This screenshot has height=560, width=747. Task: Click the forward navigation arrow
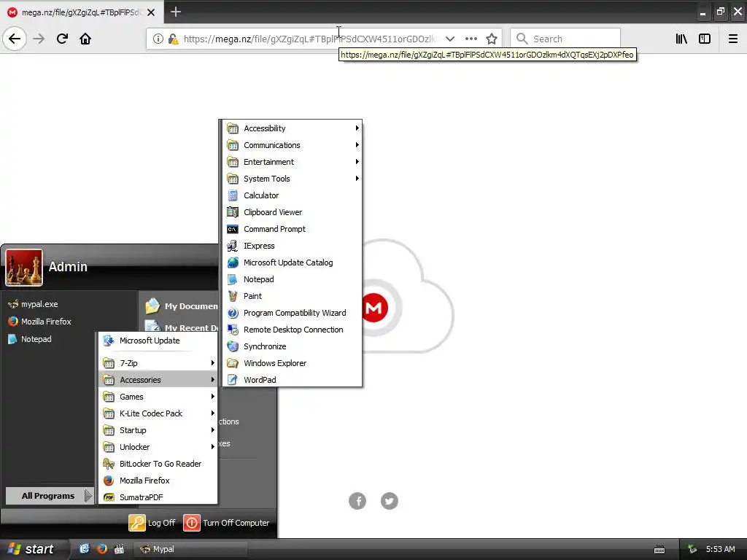[39, 39]
